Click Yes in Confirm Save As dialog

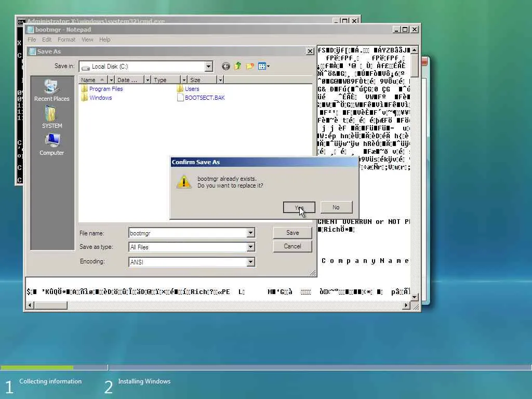[x=299, y=207]
